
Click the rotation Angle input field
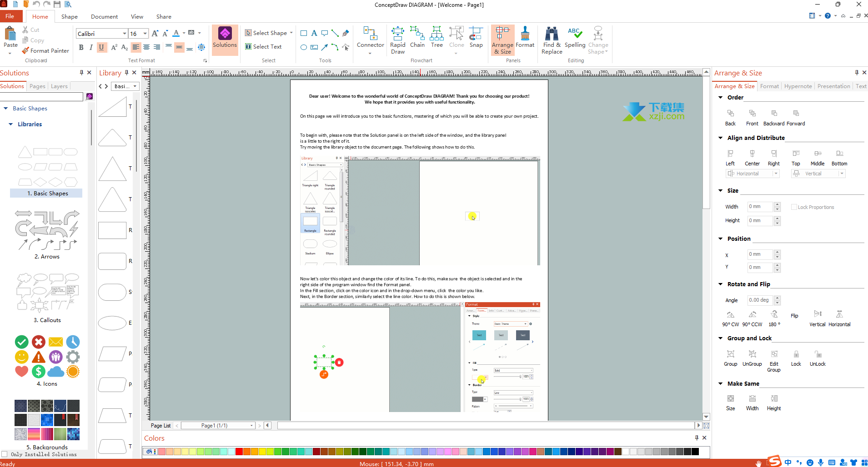760,300
